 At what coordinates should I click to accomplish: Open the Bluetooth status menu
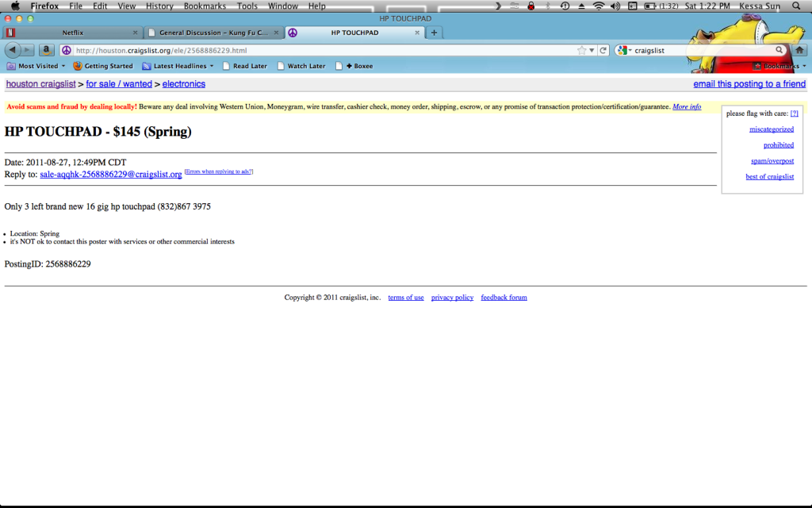pos(547,6)
